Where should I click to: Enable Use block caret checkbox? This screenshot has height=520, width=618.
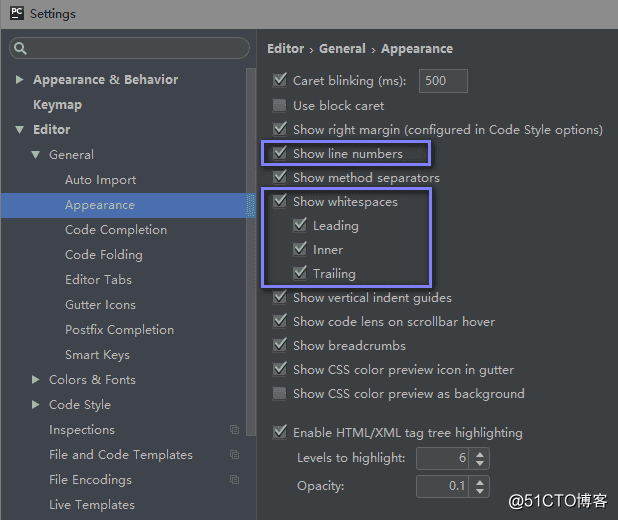[279, 105]
